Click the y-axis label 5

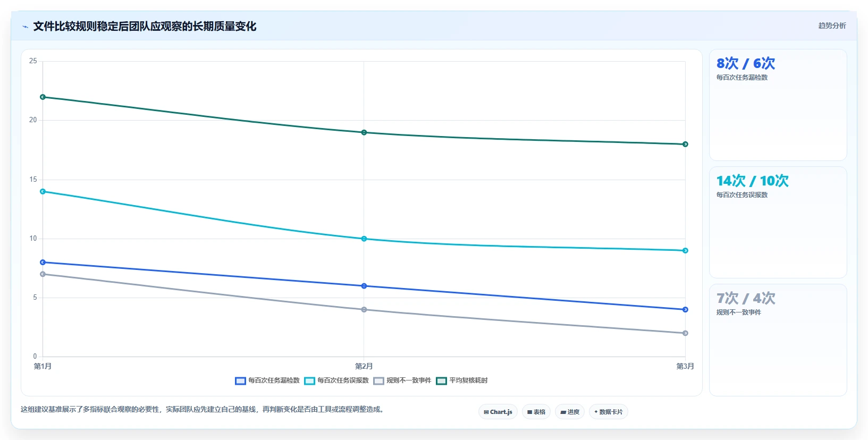(35, 298)
